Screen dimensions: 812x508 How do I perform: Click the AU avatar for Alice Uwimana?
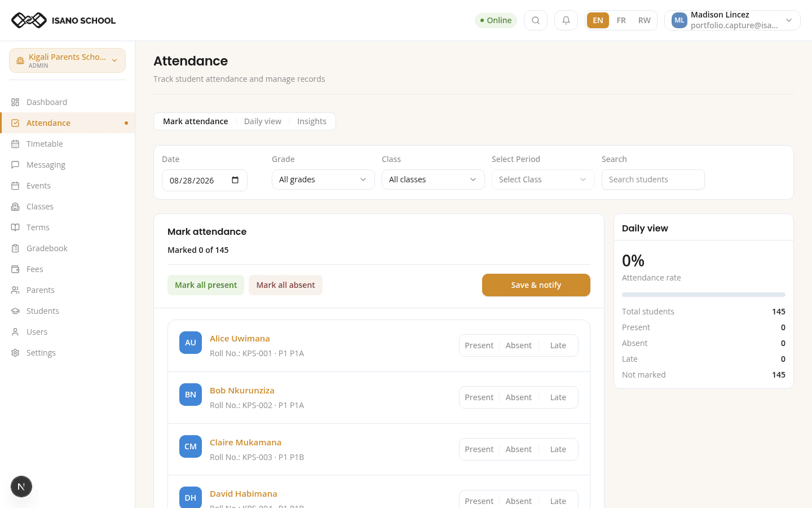coord(191,343)
